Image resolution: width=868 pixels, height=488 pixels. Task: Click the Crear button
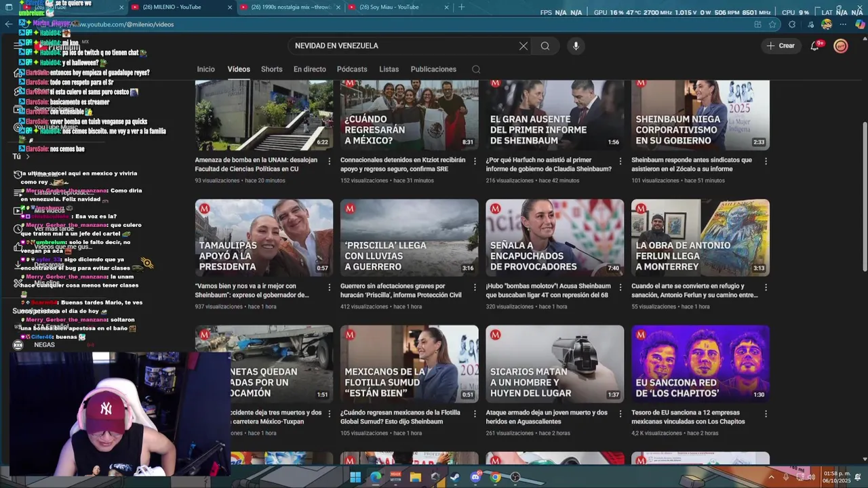[781, 46]
